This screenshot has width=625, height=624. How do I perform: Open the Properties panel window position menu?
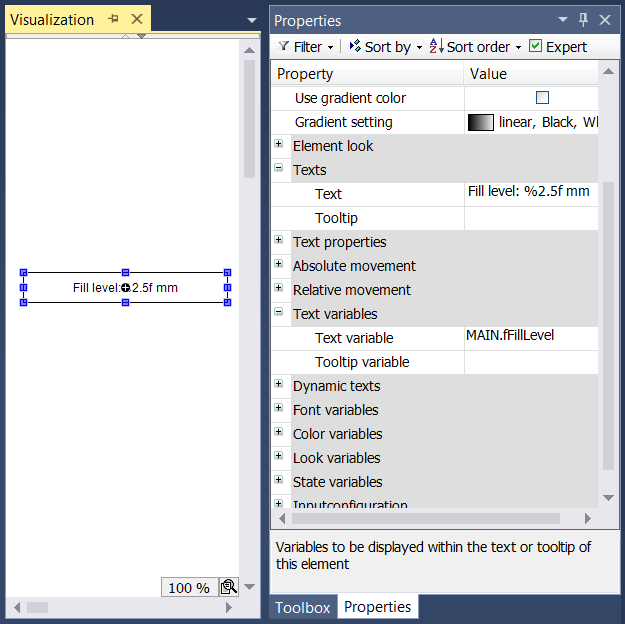pyautogui.click(x=562, y=19)
